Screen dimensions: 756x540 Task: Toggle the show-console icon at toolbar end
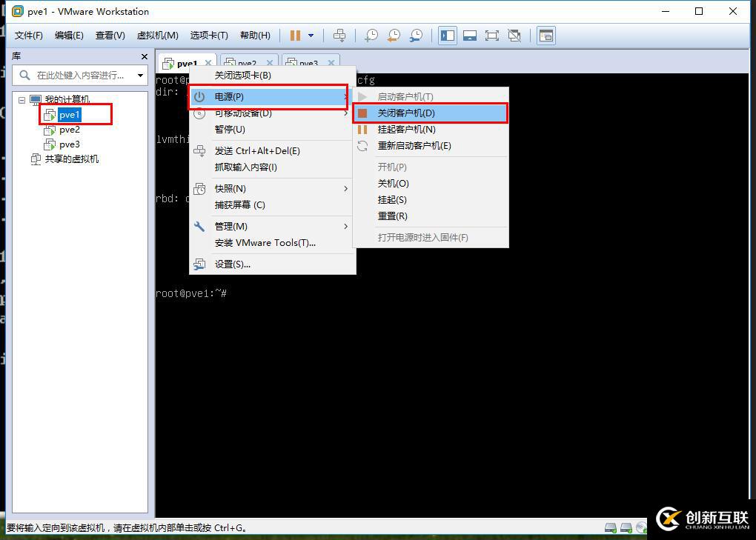(546, 35)
